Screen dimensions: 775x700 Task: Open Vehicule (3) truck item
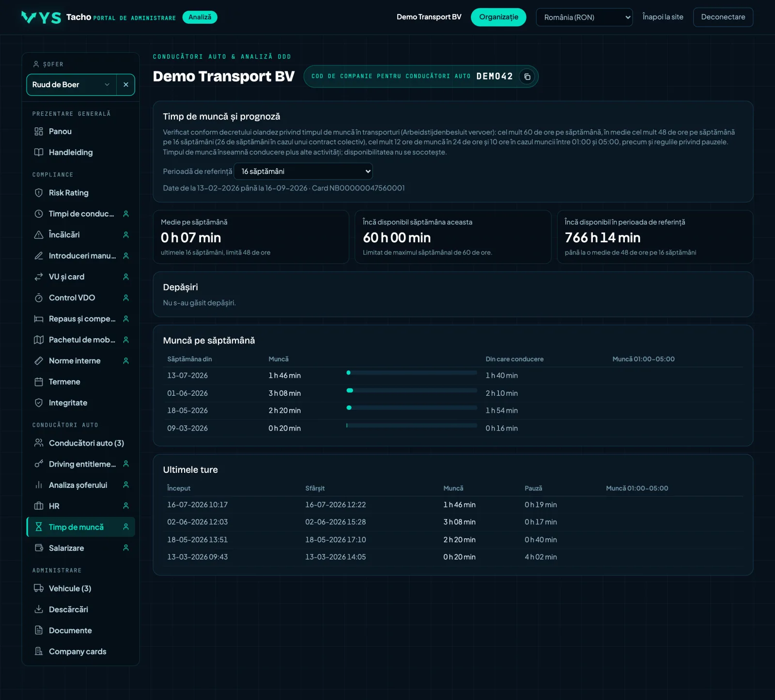click(x=80, y=589)
